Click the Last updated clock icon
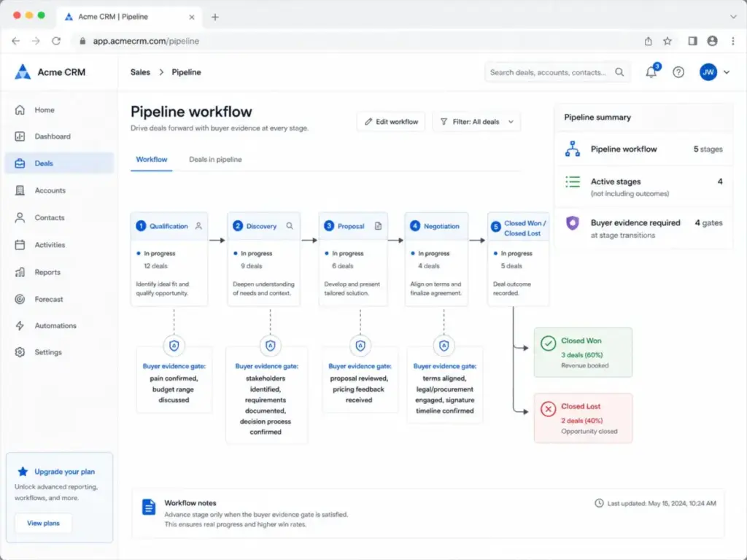The height and width of the screenshot is (560, 747). click(599, 503)
